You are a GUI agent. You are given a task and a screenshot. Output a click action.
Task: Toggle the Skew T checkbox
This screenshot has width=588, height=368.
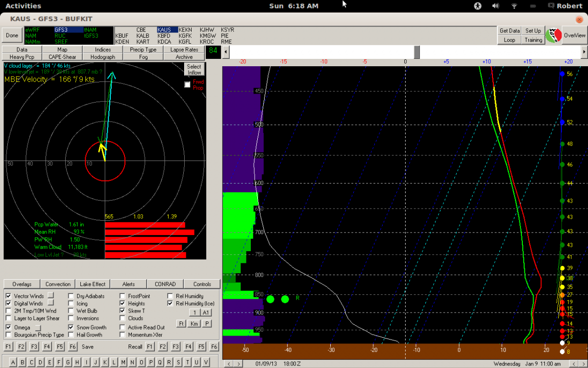[122, 311]
